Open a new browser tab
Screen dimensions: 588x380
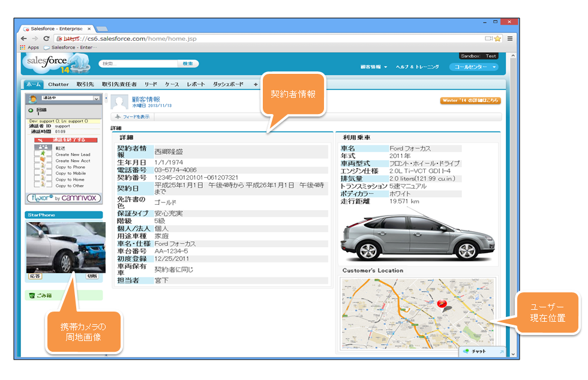point(101,29)
